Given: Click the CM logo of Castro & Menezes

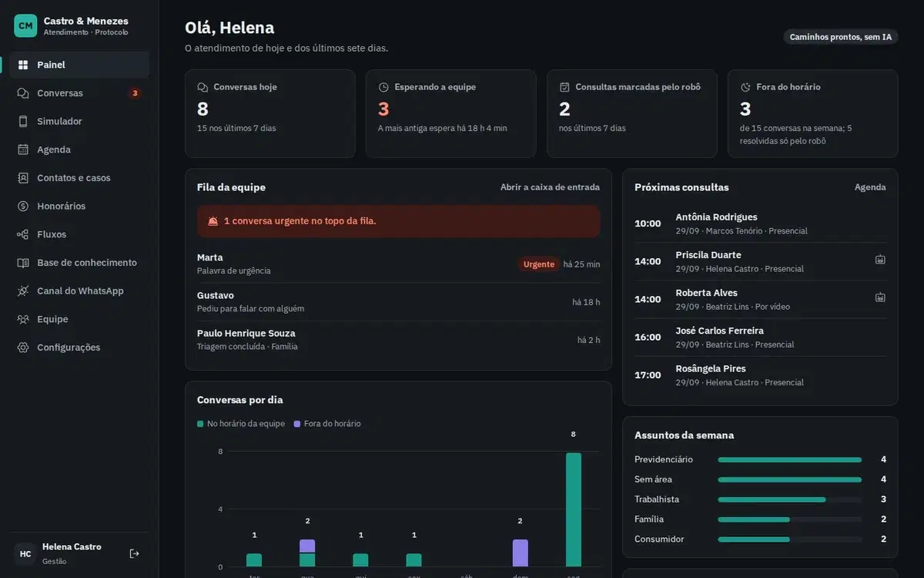Looking at the screenshot, I should 25,25.
